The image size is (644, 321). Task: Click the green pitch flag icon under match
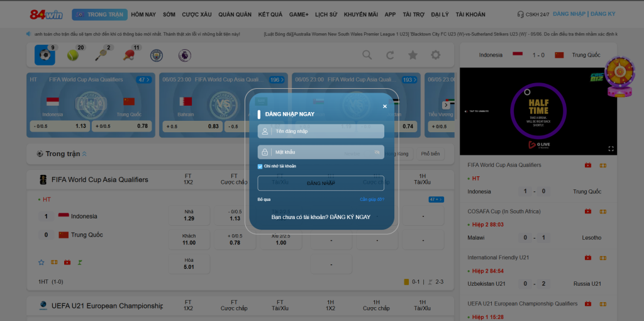pos(80,262)
